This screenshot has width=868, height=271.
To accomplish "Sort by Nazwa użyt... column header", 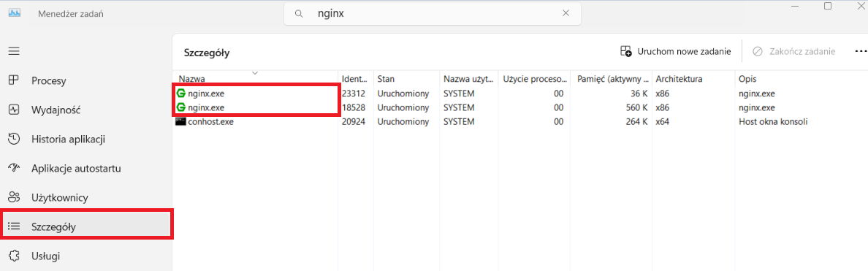I will click(469, 79).
